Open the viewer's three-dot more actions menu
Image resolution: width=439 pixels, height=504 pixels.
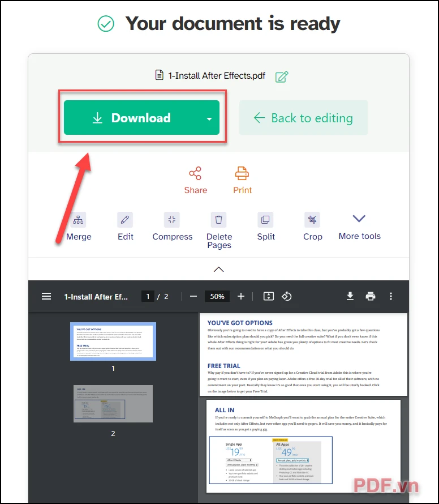pos(391,296)
